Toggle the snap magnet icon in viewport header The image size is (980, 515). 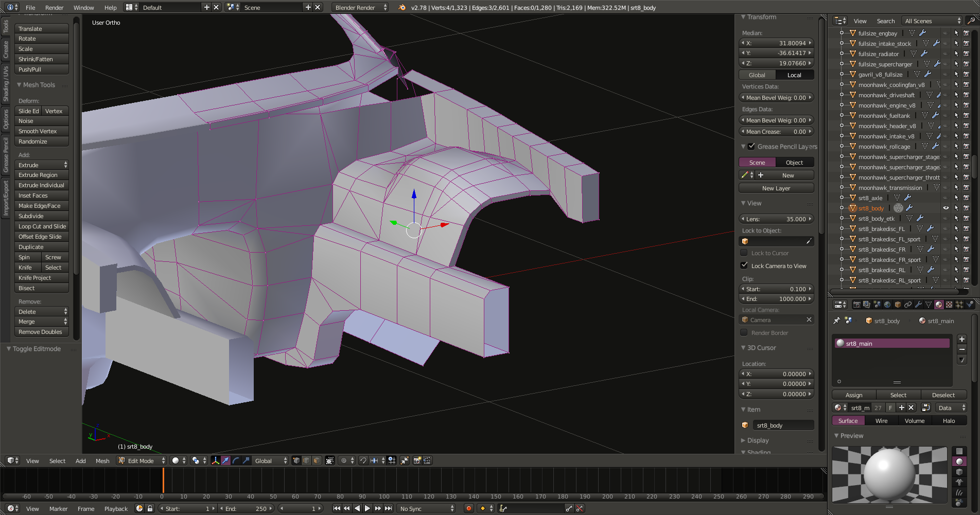tap(363, 460)
